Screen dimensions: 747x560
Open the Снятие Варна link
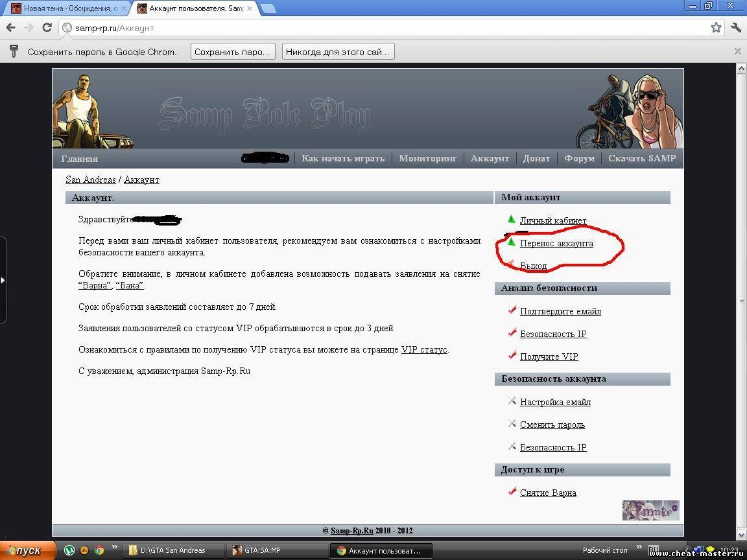coord(548,493)
